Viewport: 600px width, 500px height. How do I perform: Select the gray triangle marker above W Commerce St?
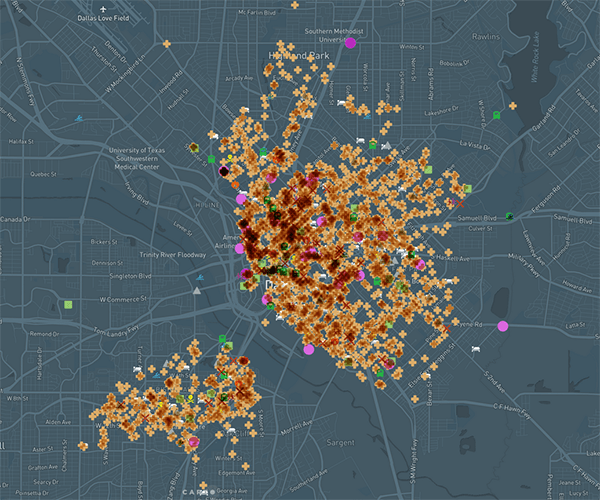click(x=197, y=291)
